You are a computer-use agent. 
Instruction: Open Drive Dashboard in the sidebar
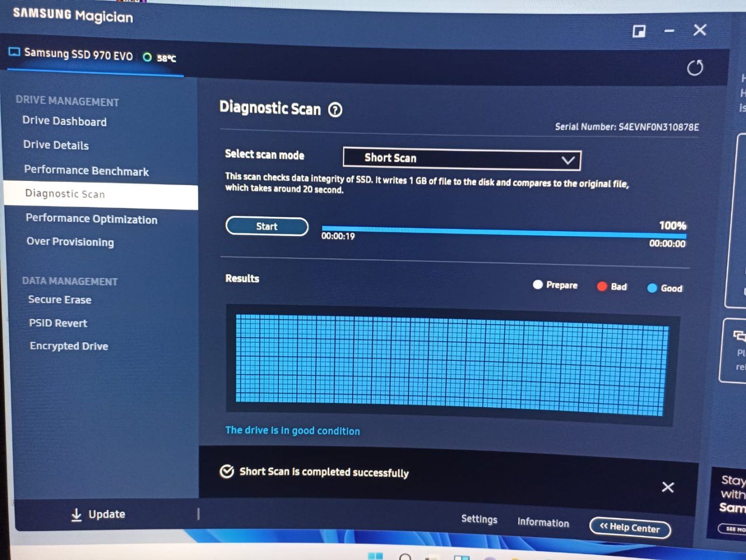tap(64, 121)
